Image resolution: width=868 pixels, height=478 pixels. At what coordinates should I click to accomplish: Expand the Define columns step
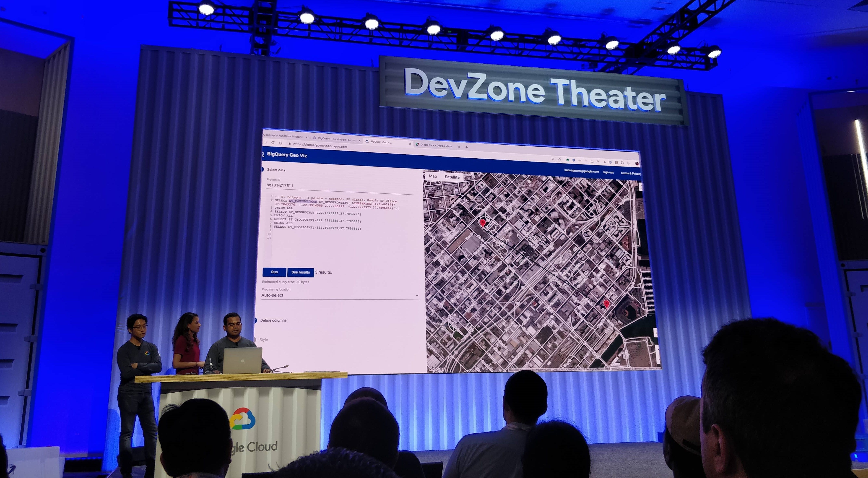coord(273,320)
